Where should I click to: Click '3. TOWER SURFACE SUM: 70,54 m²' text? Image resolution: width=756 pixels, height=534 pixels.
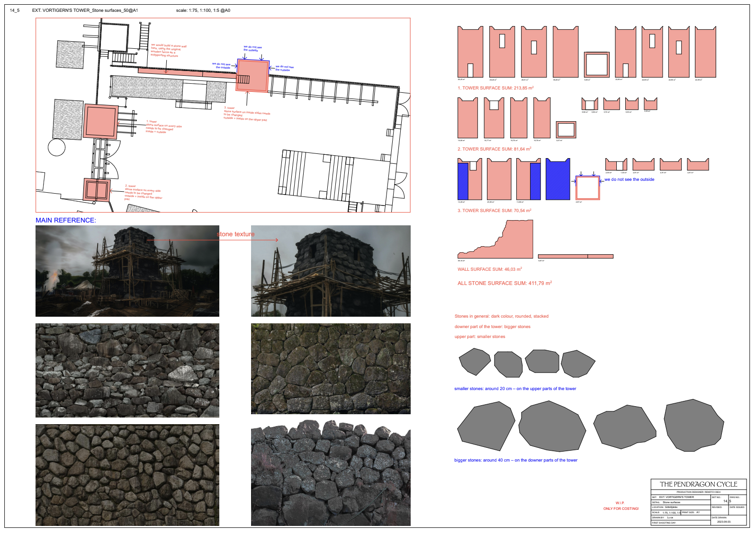[x=495, y=210]
